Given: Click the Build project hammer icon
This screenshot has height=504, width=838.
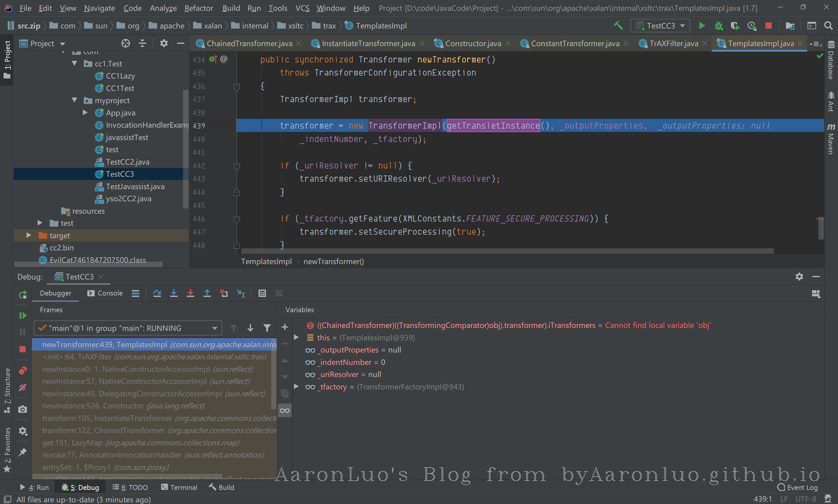Looking at the screenshot, I should [618, 26].
